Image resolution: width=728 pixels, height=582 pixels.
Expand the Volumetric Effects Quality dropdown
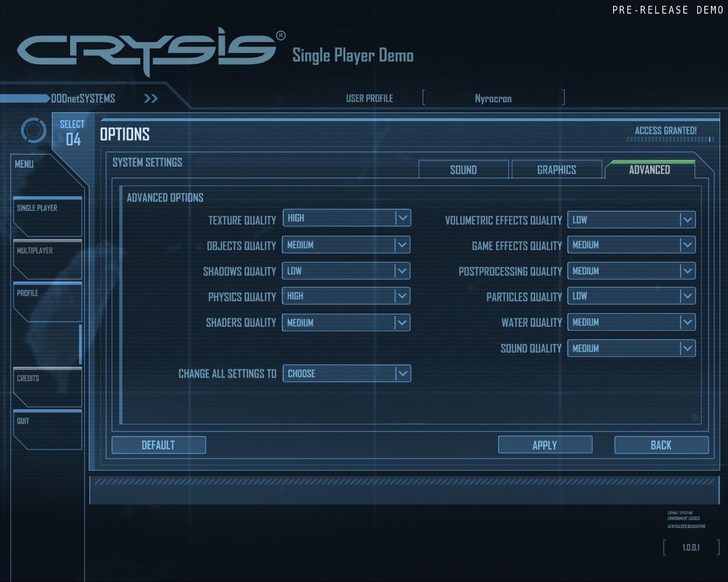click(631, 220)
